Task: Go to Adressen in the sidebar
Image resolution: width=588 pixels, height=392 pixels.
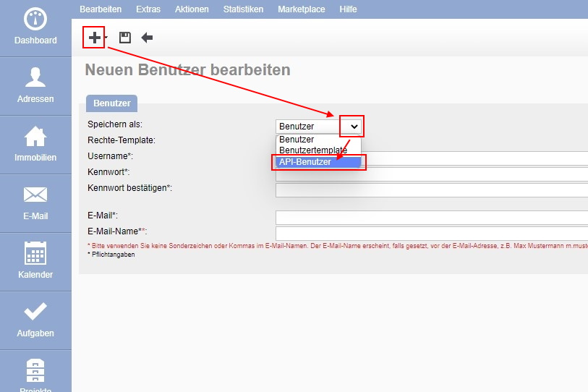Action: [35, 86]
